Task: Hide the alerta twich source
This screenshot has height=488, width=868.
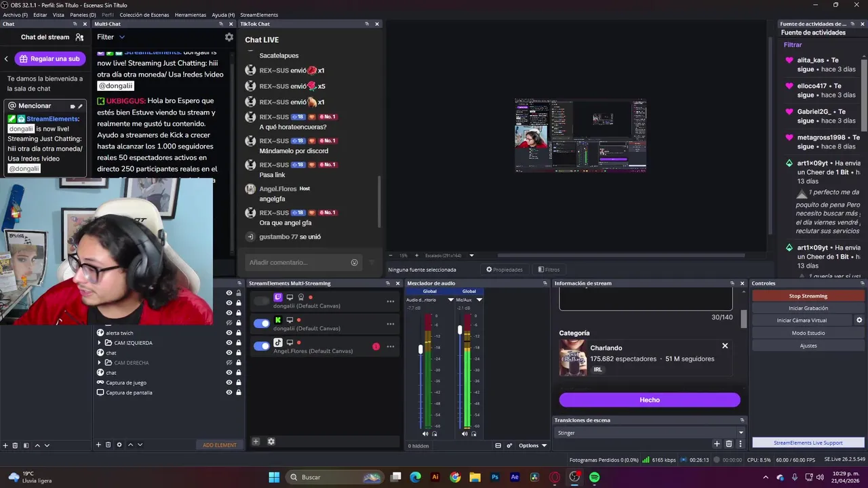Action: 229,333
